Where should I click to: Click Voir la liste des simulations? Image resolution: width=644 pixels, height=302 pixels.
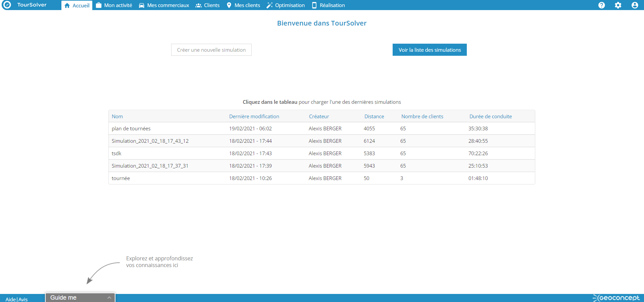pos(430,50)
